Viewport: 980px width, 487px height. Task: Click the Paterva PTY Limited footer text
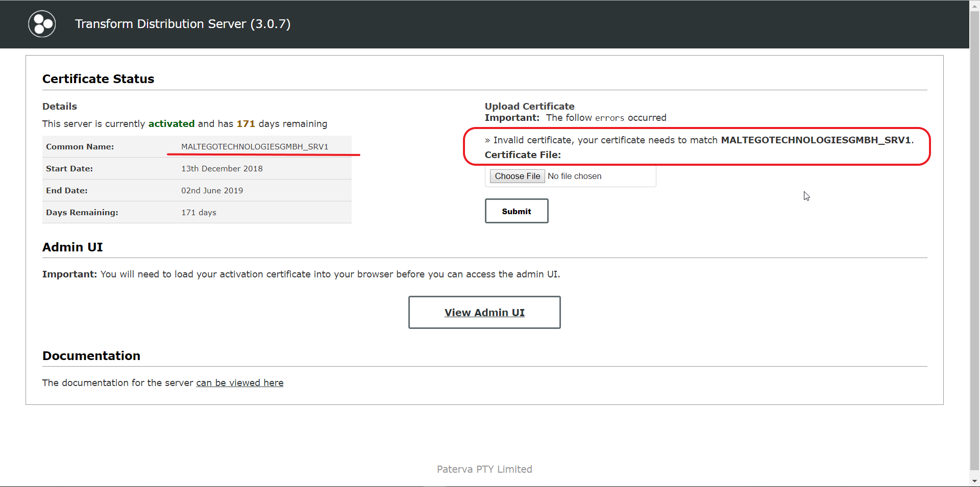[484, 469]
